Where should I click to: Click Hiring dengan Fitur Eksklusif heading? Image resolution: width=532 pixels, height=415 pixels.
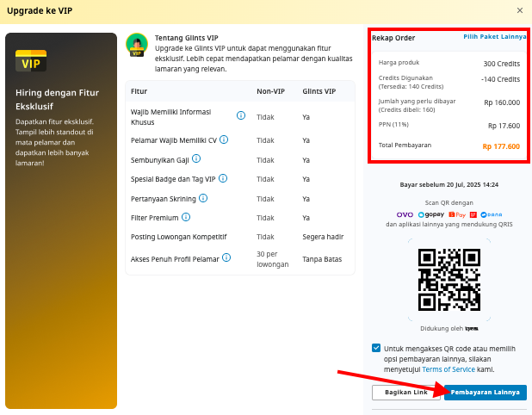tap(57, 99)
